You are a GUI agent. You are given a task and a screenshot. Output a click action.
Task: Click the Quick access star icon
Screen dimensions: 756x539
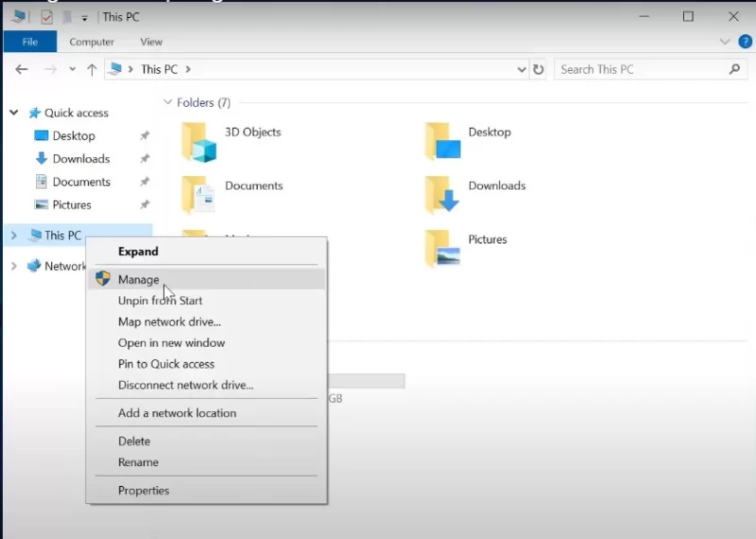pyautogui.click(x=34, y=113)
